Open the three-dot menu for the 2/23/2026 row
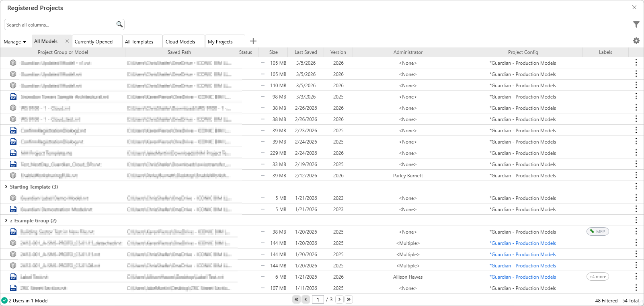The height and width of the screenshot is (306, 644). [636, 130]
